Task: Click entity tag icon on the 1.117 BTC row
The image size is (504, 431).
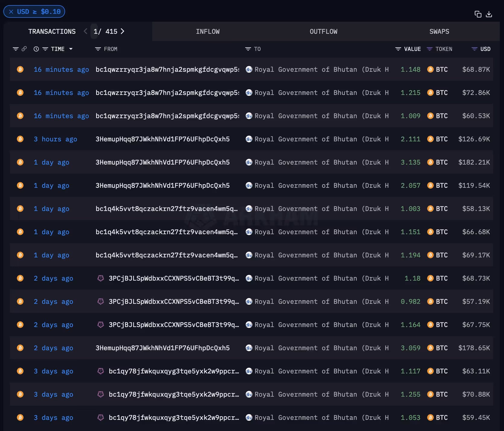Action: pyautogui.click(x=101, y=371)
